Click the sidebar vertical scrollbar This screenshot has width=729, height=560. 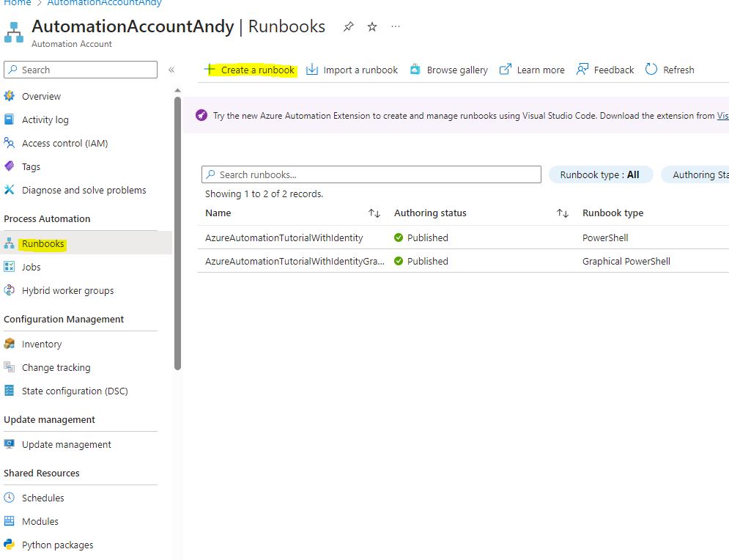(x=177, y=235)
